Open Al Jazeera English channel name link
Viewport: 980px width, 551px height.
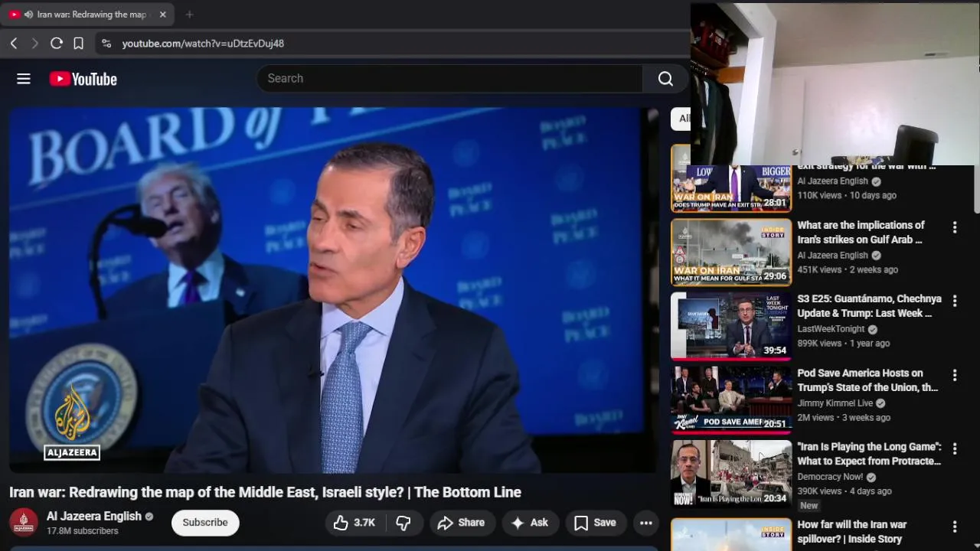click(94, 516)
